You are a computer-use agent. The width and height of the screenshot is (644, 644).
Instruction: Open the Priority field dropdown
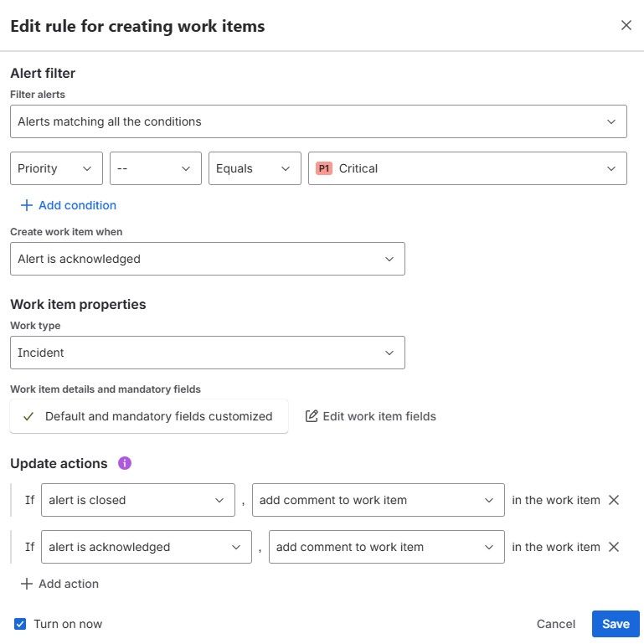click(56, 168)
